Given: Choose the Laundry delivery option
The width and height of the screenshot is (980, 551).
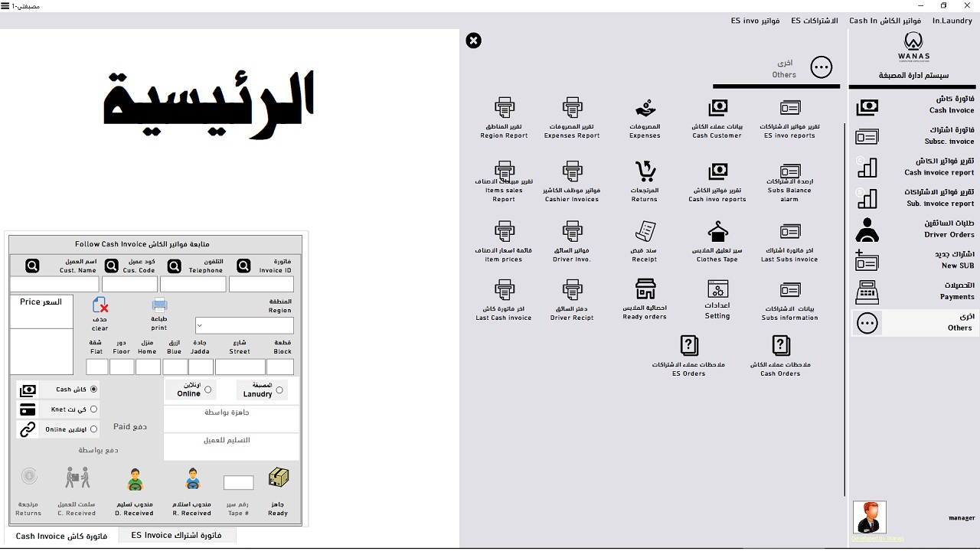Looking at the screenshot, I should (x=278, y=389).
